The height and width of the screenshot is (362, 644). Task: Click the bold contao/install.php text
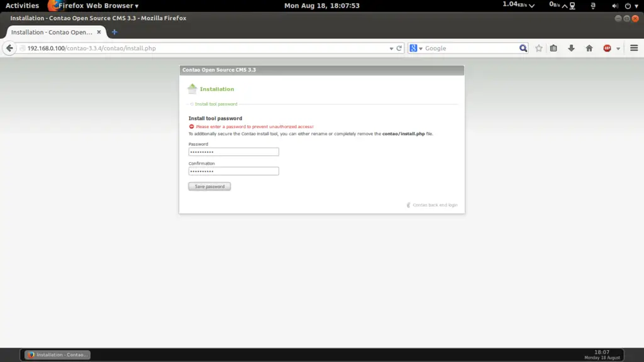[403, 134]
